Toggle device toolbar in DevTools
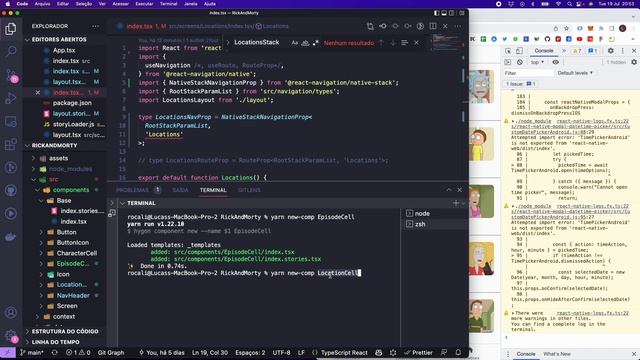This screenshot has width=640, height=360. pos(519,51)
